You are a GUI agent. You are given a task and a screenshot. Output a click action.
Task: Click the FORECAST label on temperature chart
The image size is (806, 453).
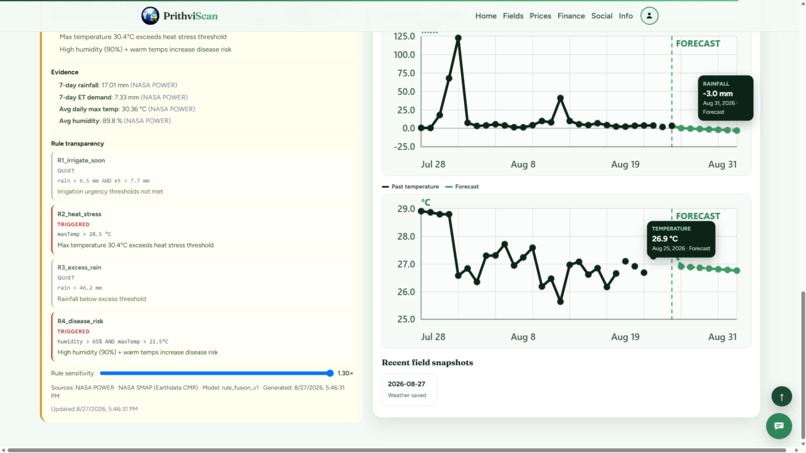[x=698, y=216]
